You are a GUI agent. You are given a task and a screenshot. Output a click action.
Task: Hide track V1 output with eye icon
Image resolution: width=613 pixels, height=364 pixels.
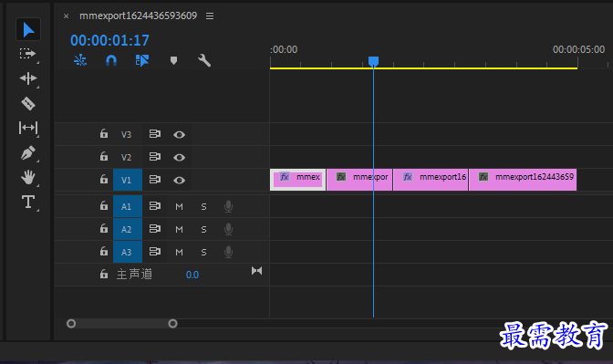coord(179,180)
